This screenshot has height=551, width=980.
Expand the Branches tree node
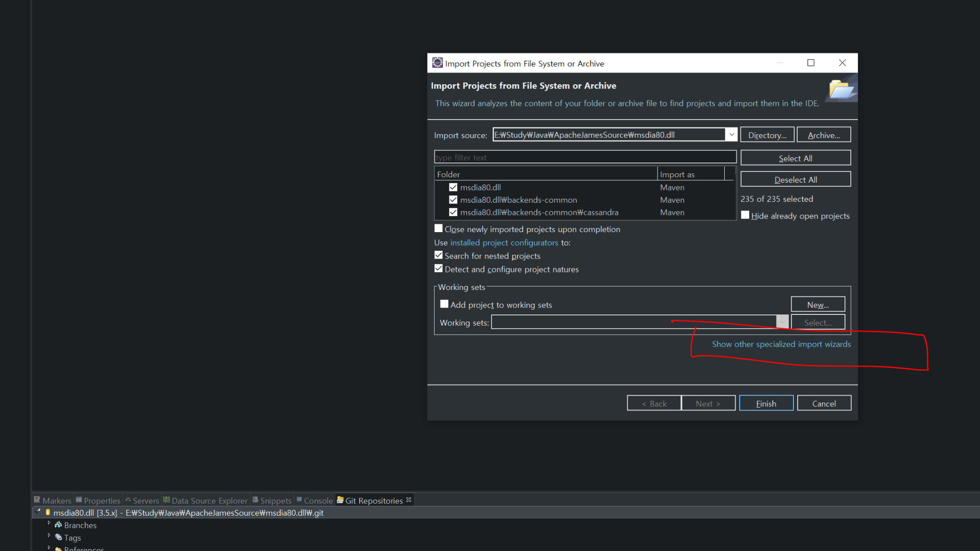click(x=49, y=524)
